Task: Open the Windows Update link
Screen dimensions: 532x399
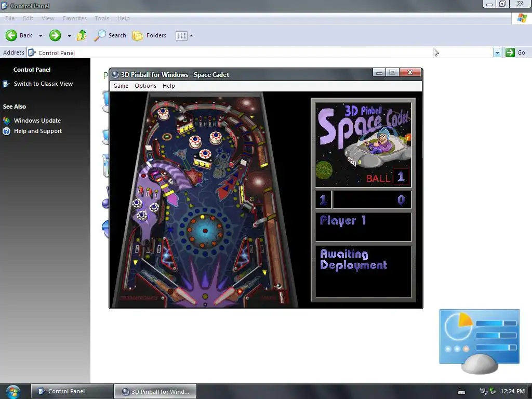Action: pyautogui.click(x=37, y=121)
